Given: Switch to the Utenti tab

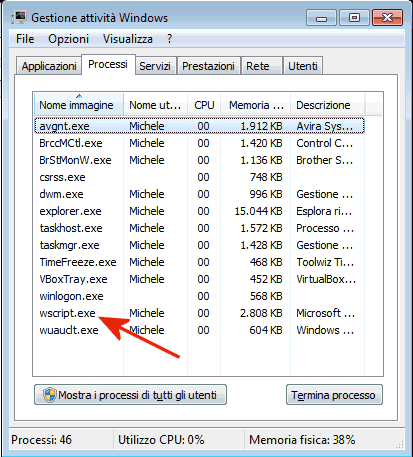Looking at the screenshot, I should 303,66.
